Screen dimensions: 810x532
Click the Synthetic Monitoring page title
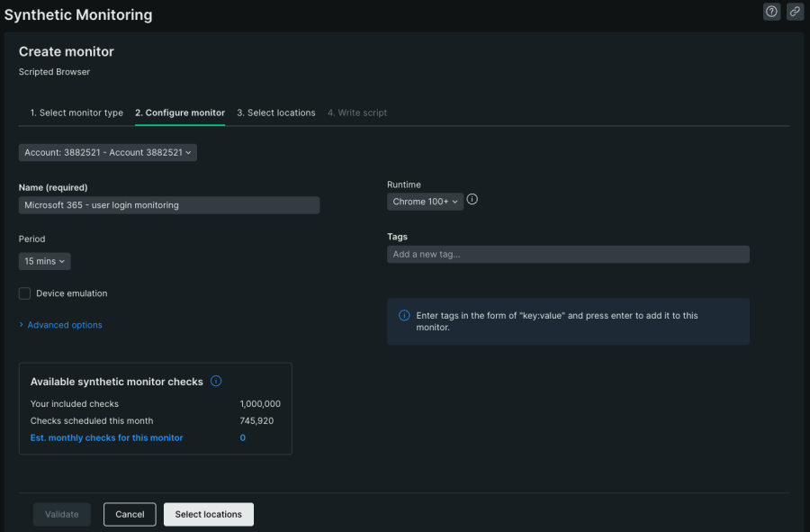click(78, 15)
